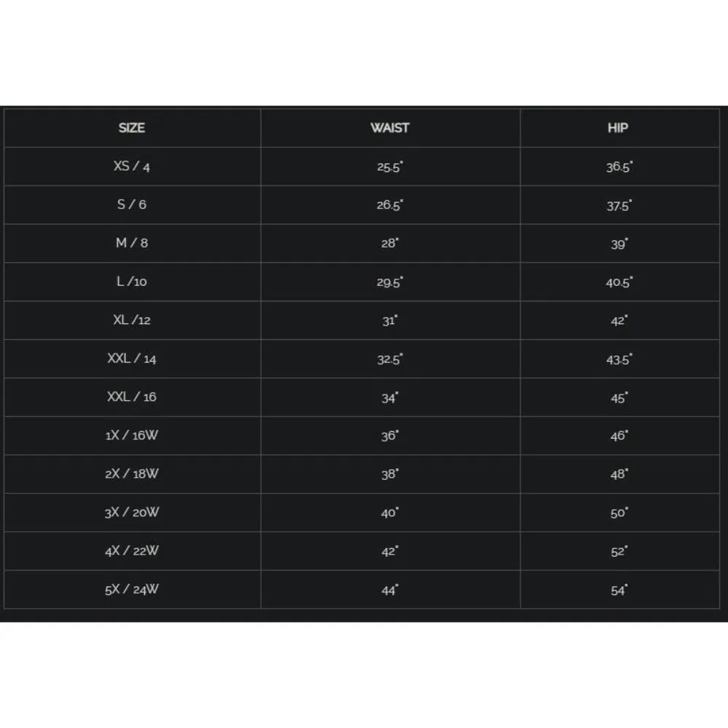Select the 40" waist value for 3X

[390, 513]
